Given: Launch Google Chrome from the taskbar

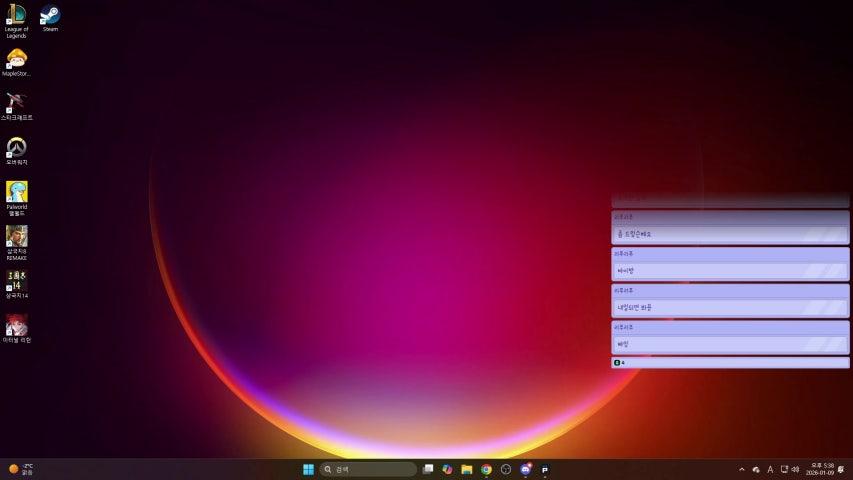Looking at the screenshot, I should click(x=486, y=469).
